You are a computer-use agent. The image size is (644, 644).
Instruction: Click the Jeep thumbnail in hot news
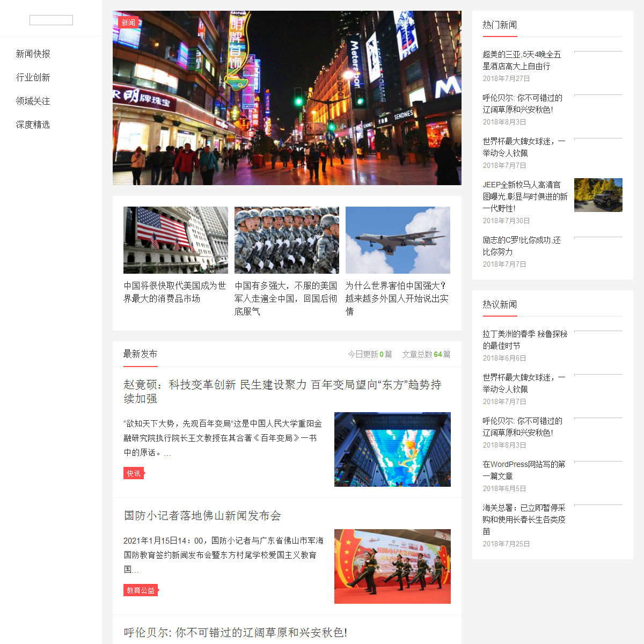point(598,195)
